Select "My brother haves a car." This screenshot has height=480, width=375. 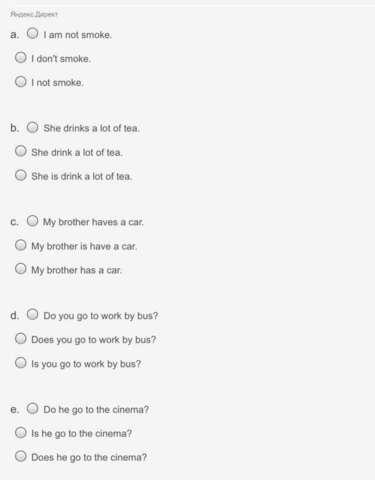point(32,221)
